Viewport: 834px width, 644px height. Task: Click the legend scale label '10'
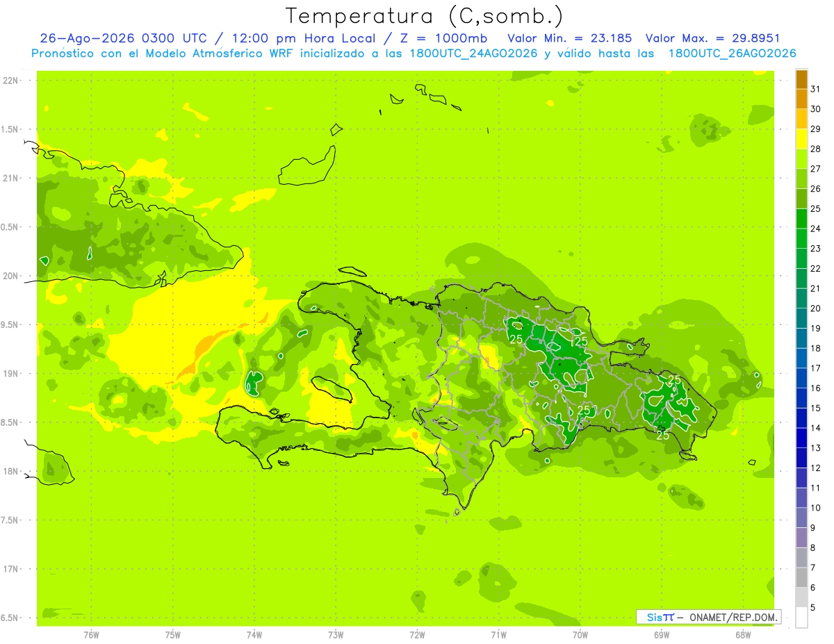[x=815, y=508]
